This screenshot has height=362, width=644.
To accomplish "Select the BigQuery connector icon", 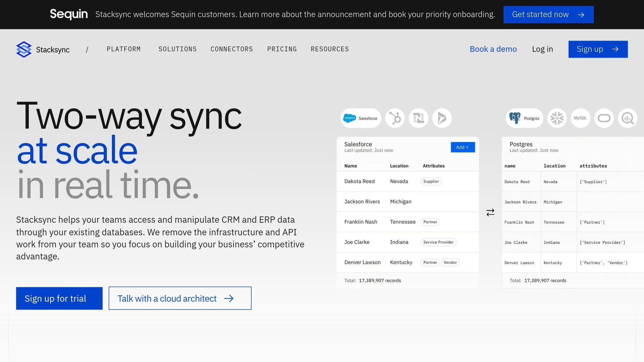I will [628, 118].
